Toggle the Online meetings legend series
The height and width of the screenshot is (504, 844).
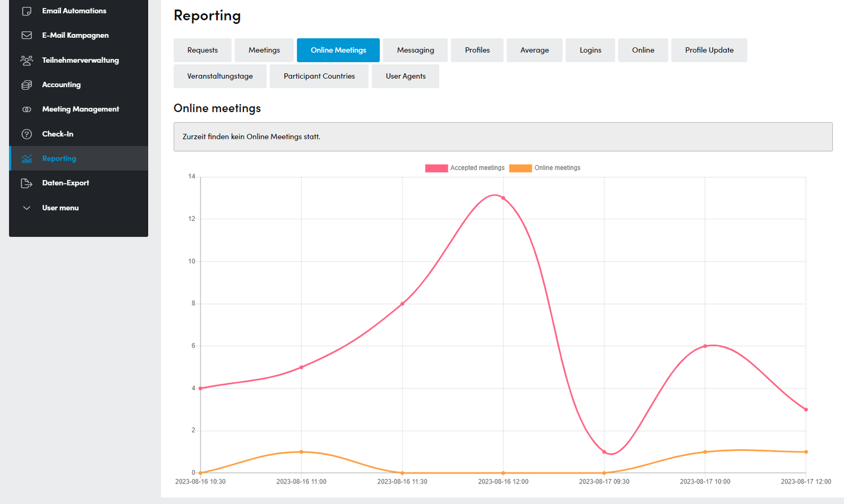pos(545,168)
